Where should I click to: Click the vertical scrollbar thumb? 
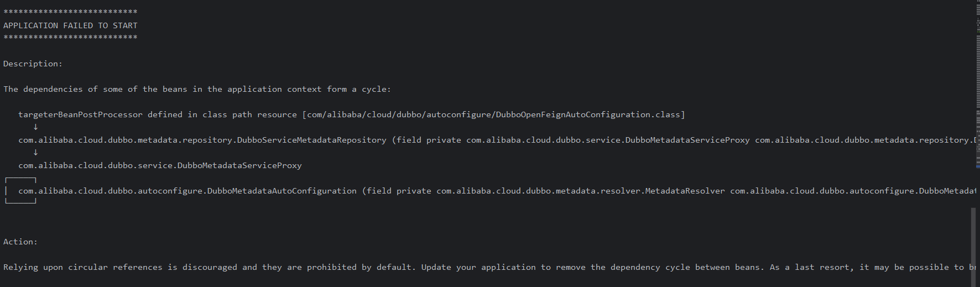(973, 246)
